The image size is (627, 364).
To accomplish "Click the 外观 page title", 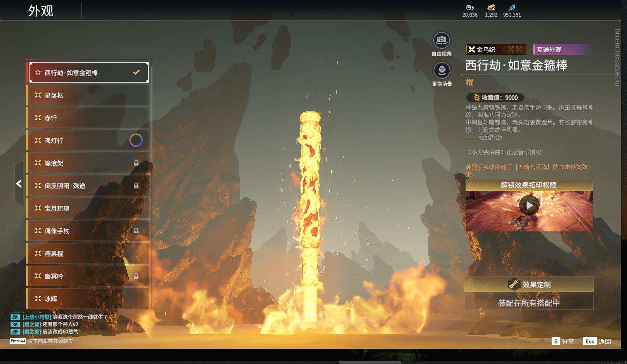I will pos(41,11).
